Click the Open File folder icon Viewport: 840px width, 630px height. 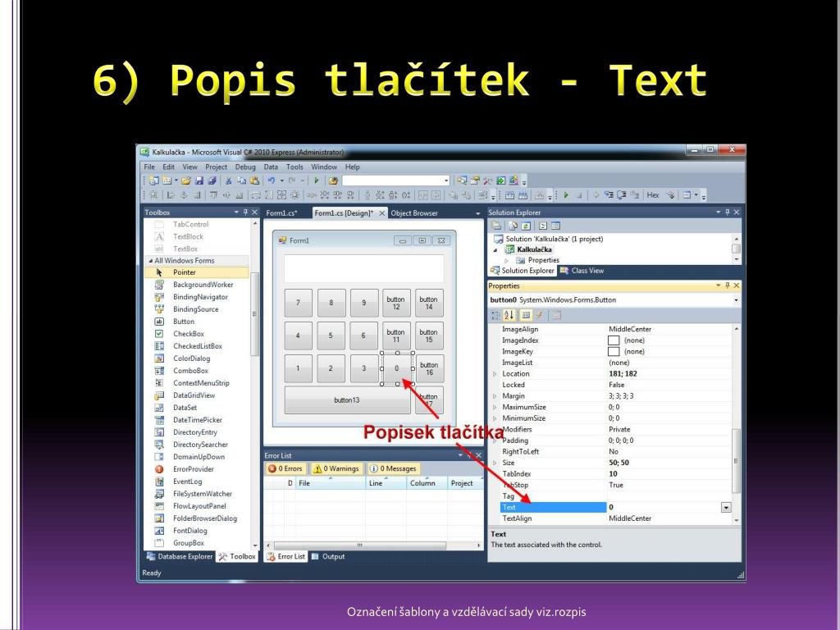click(186, 180)
